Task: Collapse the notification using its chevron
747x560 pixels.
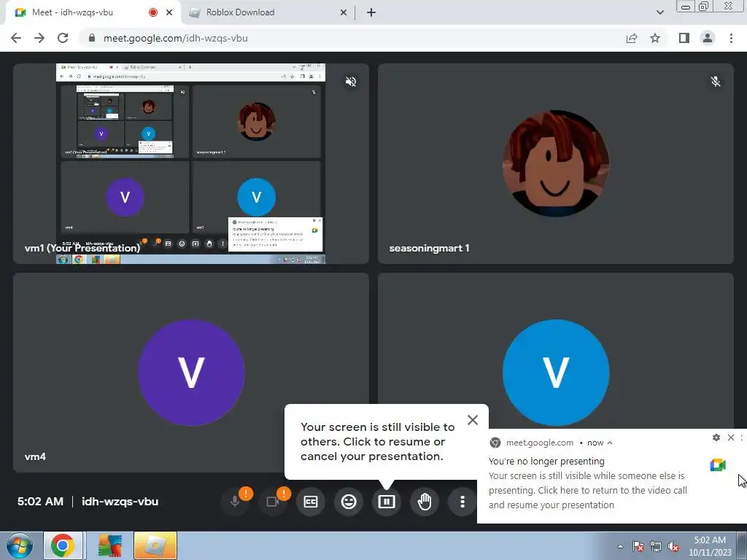Action: [x=609, y=443]
